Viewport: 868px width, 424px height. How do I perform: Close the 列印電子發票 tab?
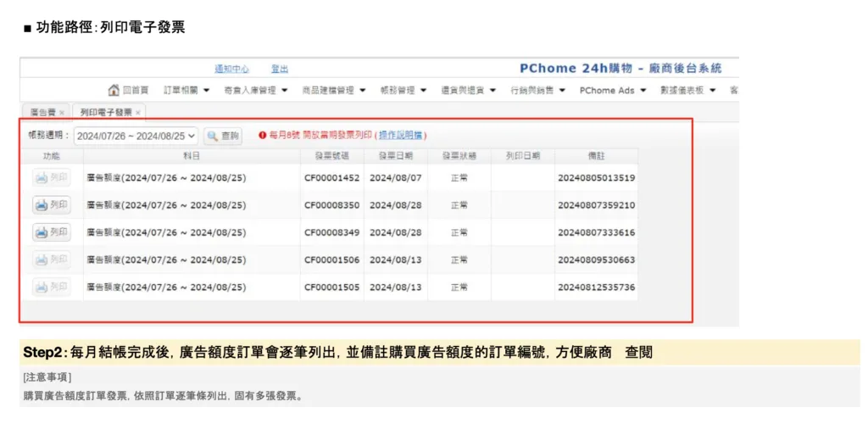pos(138,112)
